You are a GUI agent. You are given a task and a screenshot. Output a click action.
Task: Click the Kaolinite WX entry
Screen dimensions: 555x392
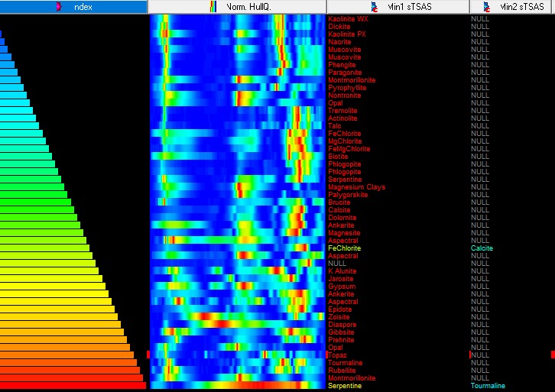pyautogui.click(x=348, y=19)
